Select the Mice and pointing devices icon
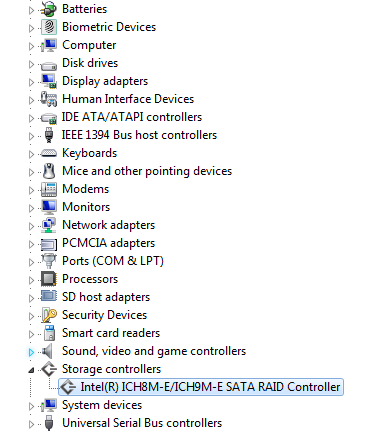371x432 pixels. tap(49, 171)
